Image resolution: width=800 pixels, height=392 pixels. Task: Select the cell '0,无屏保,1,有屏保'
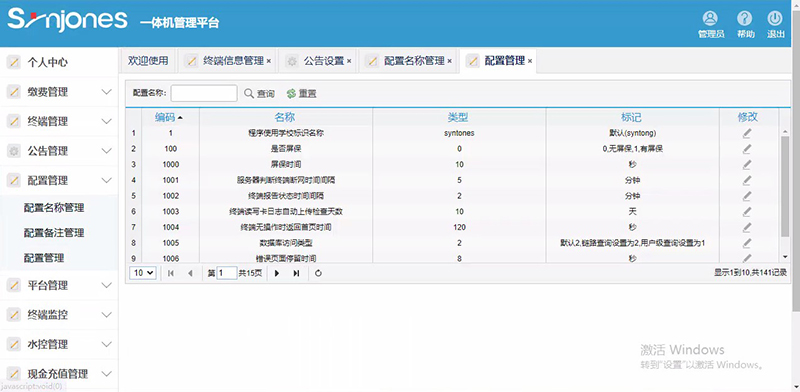(x=633, y=149)
